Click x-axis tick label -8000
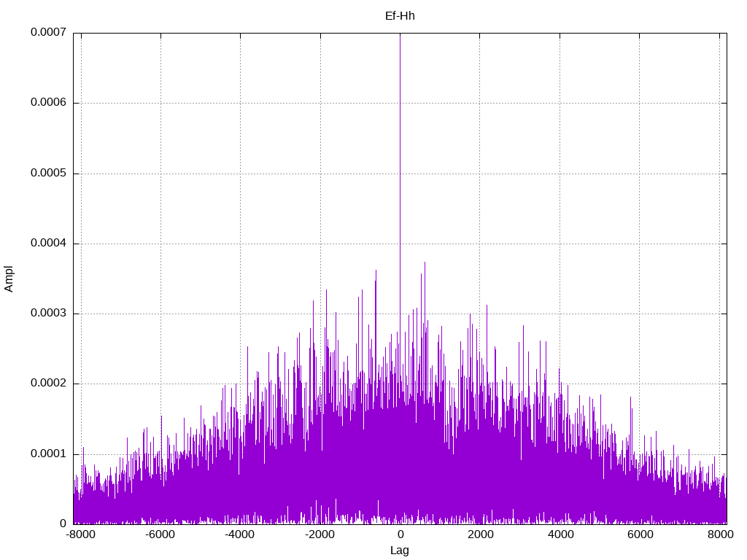Image resolution: width=747 pixels, height=560 pixels. pyautogui.click(x=80, y=534)
